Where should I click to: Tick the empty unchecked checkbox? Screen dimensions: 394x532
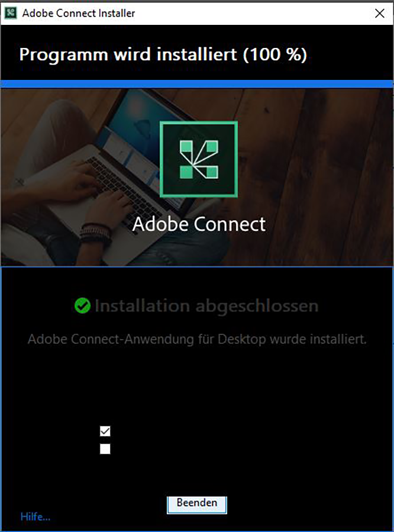(105, 449)
